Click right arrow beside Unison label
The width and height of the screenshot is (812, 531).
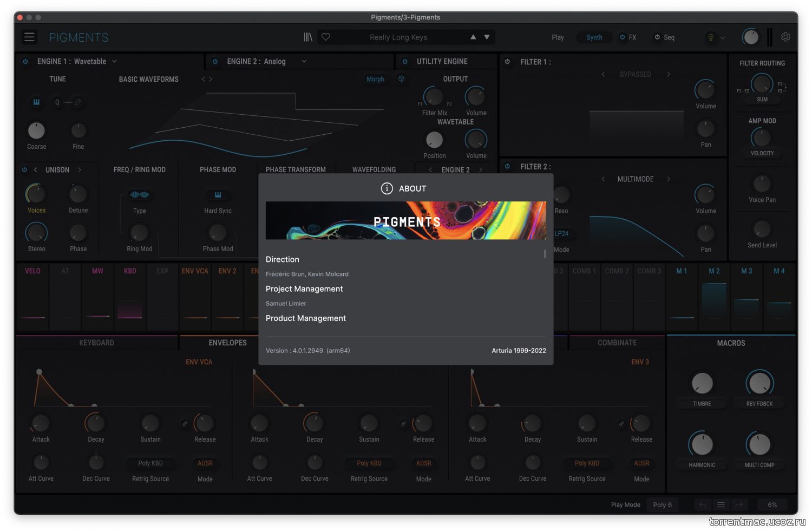point(80,170)
